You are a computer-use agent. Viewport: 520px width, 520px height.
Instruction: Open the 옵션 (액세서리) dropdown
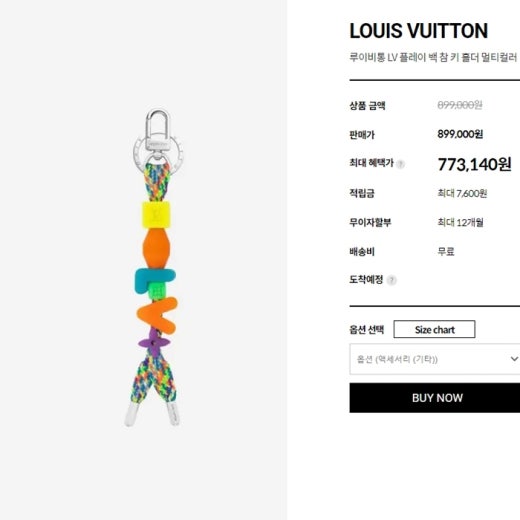click(x=435, y=359)
